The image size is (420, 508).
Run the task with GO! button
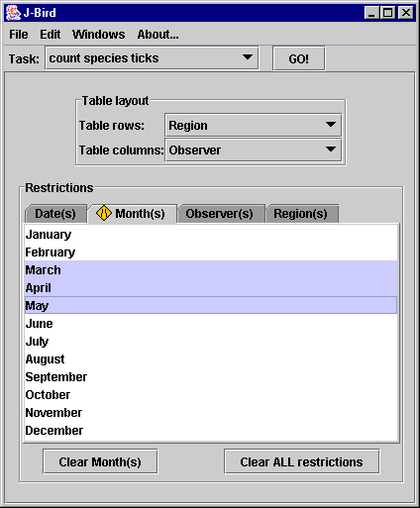tap(299, 58)
